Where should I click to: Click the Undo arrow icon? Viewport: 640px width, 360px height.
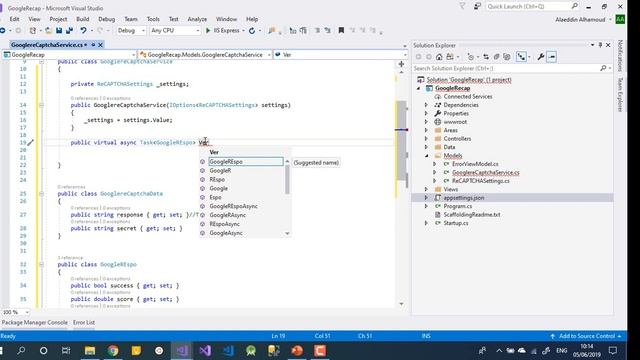(x=83, y=31)
